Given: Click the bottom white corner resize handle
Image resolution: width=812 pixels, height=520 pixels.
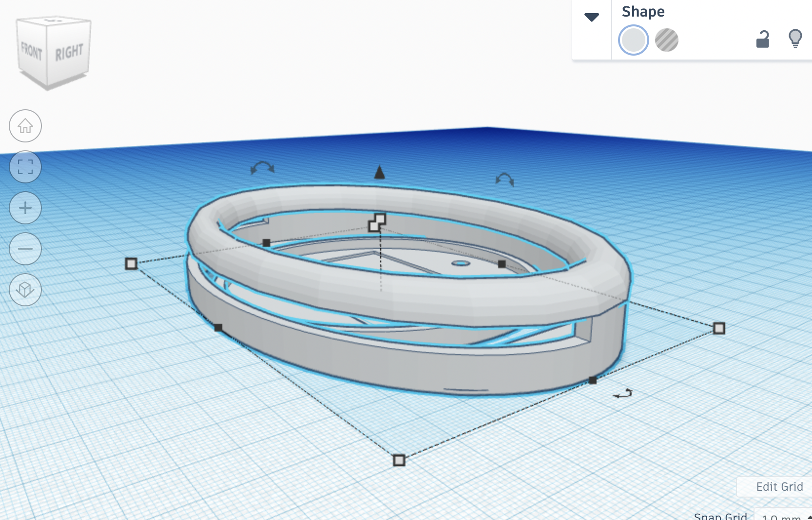Looking at the screenshot, I should pos(399,460).
